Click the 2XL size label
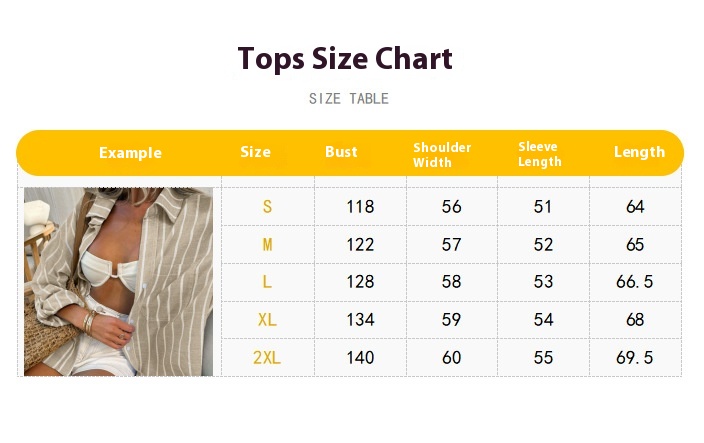This screenshot has width=704, height=443. 267,358
